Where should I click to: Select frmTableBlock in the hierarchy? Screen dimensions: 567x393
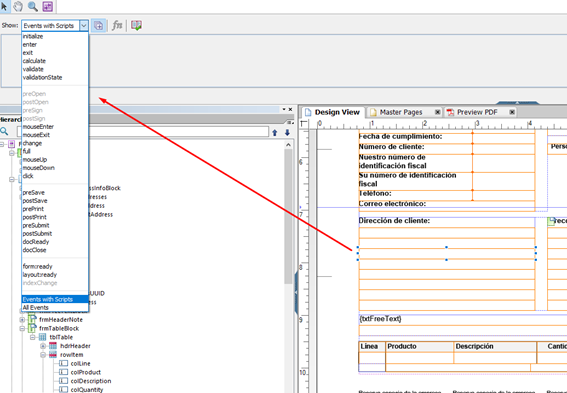click(x=59, y=328)
